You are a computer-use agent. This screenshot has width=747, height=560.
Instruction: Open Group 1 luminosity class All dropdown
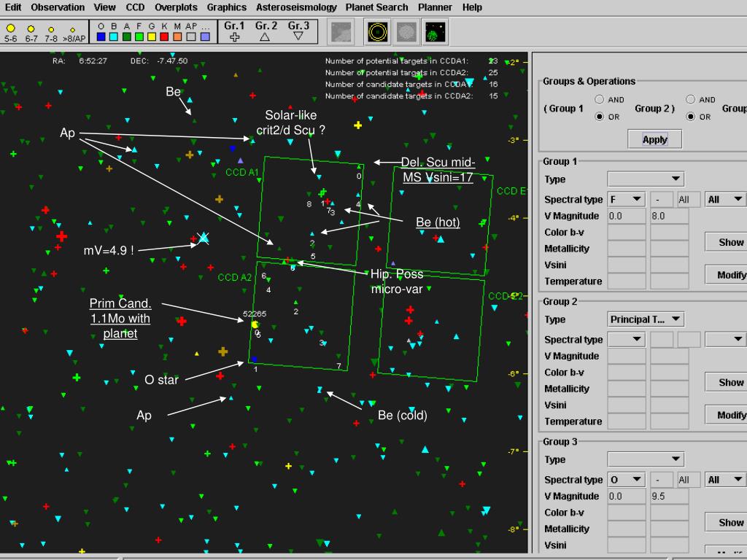(x=724, y=199)
